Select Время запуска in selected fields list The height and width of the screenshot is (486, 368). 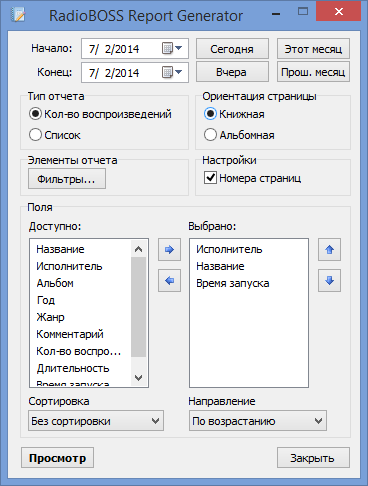pos(233,283)
